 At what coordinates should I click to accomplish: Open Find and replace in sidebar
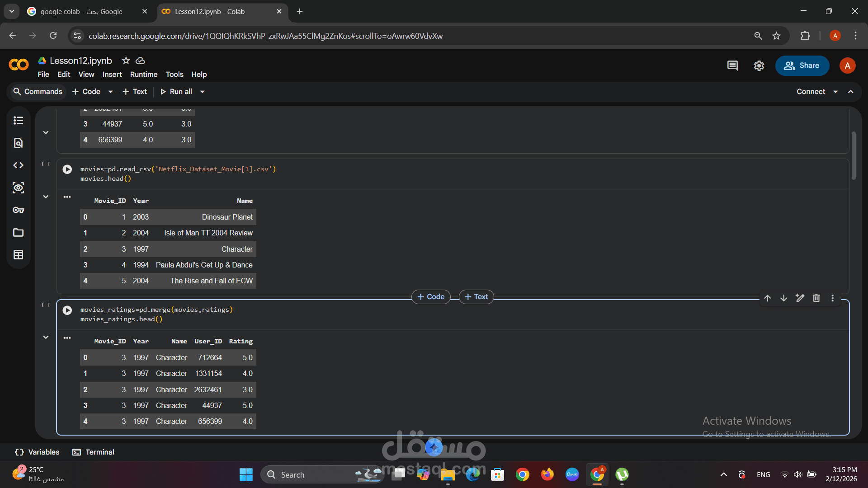click(x=18, y=143)
